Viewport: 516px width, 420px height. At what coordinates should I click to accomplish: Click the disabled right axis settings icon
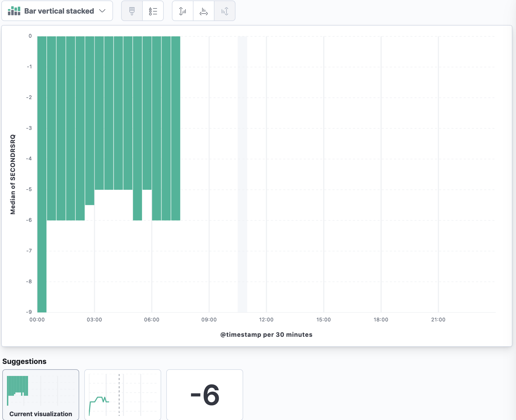(225, 11)
